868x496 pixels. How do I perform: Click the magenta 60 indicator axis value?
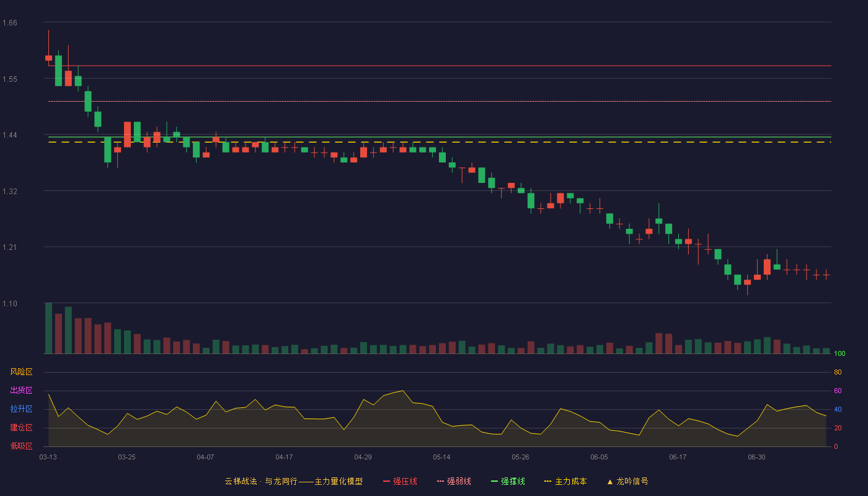[838, 391]
